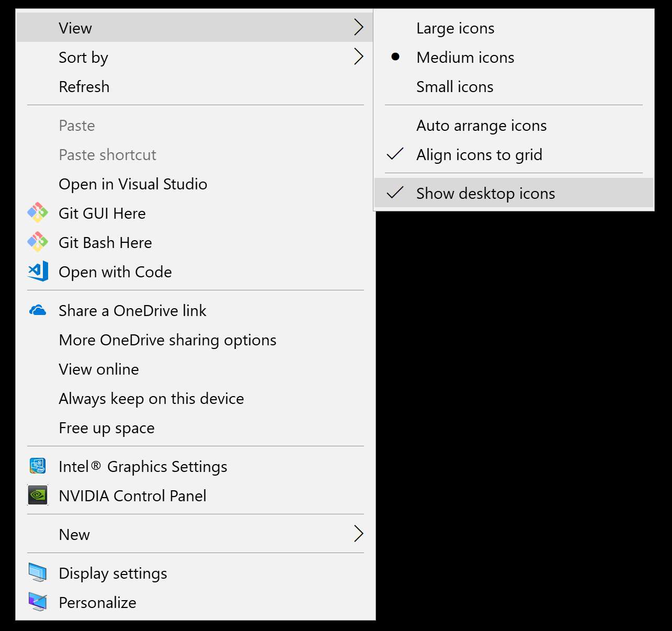Image resolution: width=672 pixels, height=631 pixels.
Task: Select Large icons view size
Action: click(x=455, y=28)
